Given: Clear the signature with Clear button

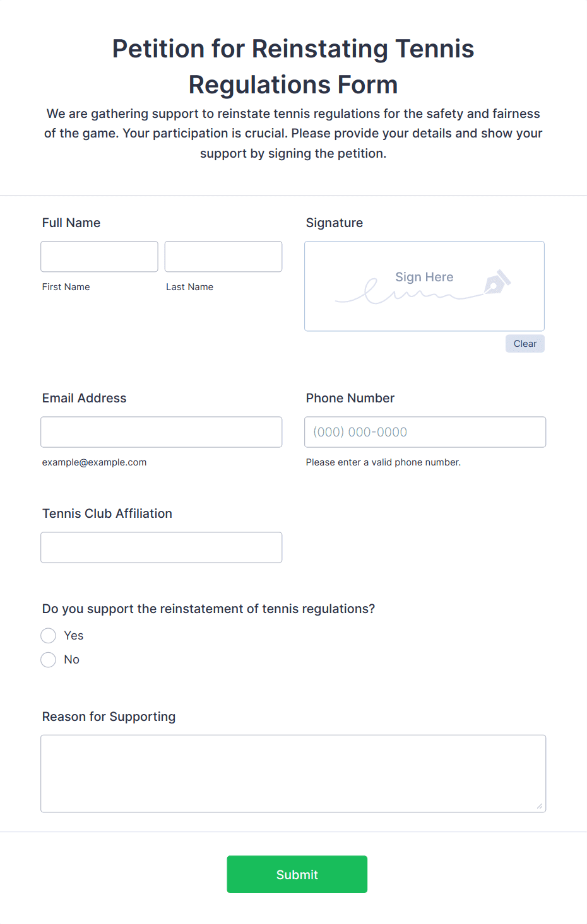Looking at the screenshot, I should tap(525, 344).
